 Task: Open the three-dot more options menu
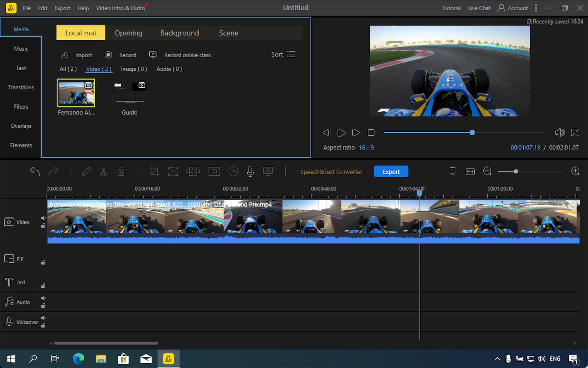[x=536, y=8]
